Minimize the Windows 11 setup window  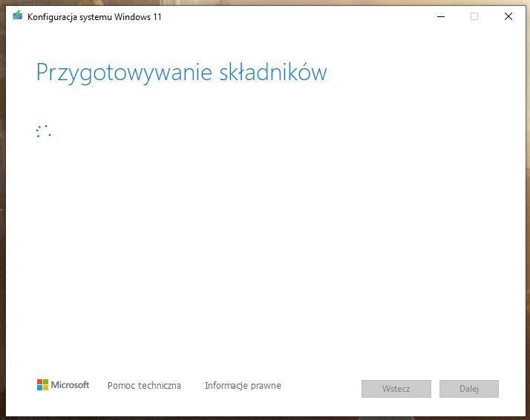click(x=440, y=16)
